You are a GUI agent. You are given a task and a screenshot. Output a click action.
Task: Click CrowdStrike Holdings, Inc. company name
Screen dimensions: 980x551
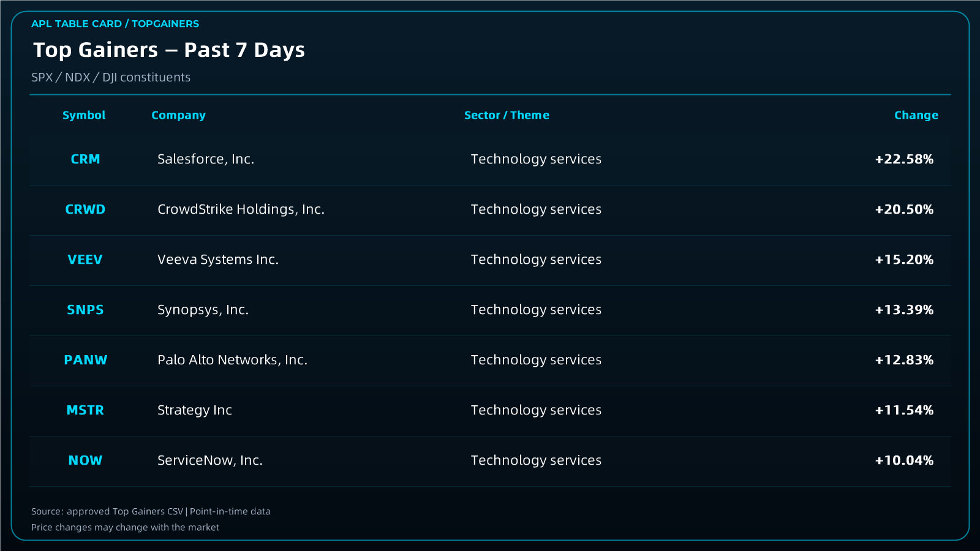(x=241, y=209)
